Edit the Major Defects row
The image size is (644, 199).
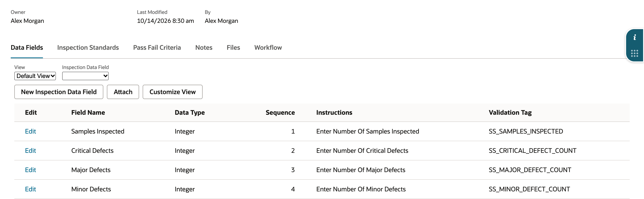point(30,170)
